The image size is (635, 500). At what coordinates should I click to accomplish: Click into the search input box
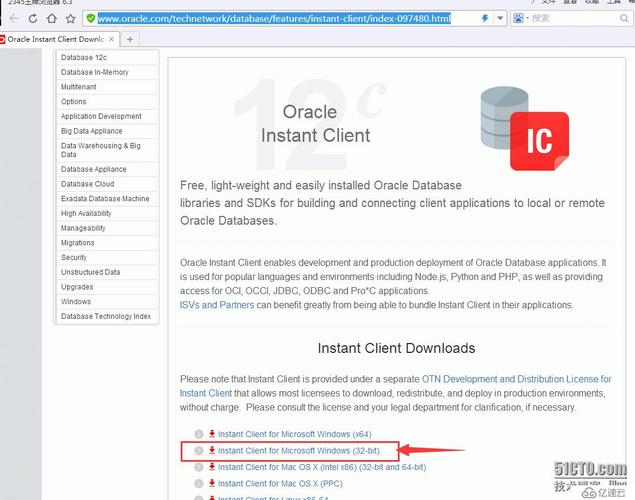coord(574,18)
